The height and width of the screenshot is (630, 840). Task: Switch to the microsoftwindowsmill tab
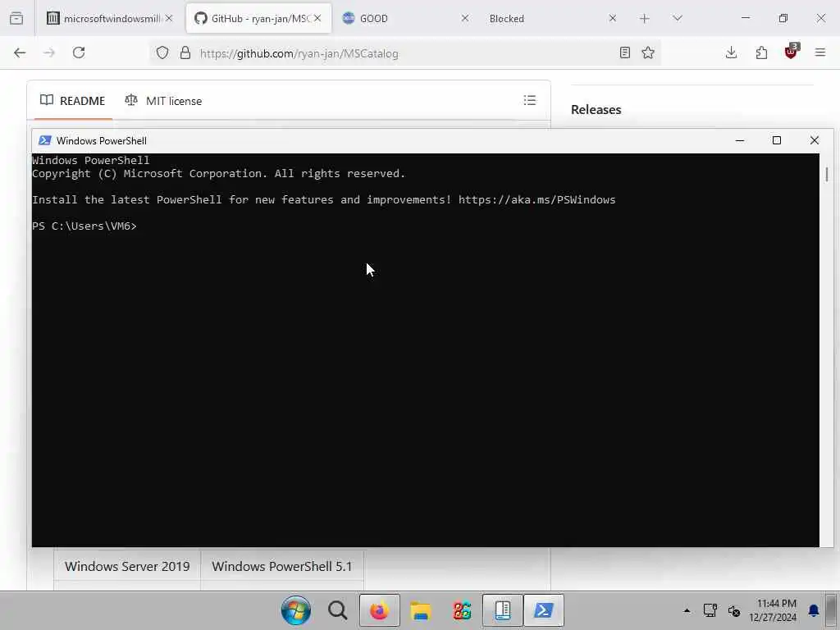click(x=110, y=19)
